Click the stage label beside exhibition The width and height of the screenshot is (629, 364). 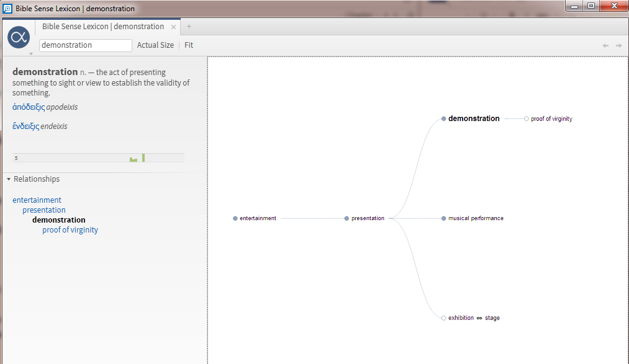492,318
